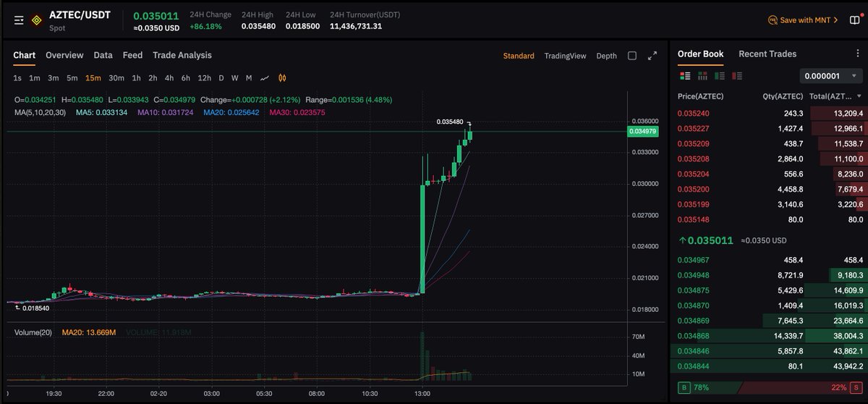Viewport: 868px width, 404px height.
Task: Click the 0.035480 high marker on chart
Action: point(449,122)
